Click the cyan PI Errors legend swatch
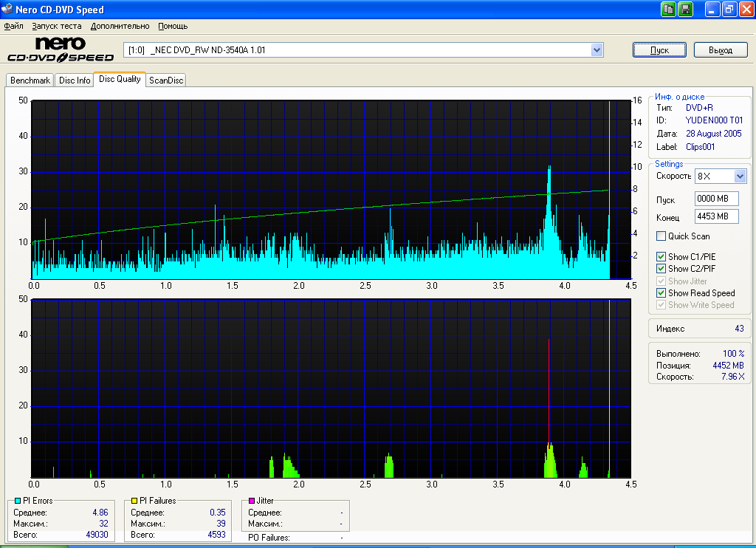756x548 pixels. (18, 501)
